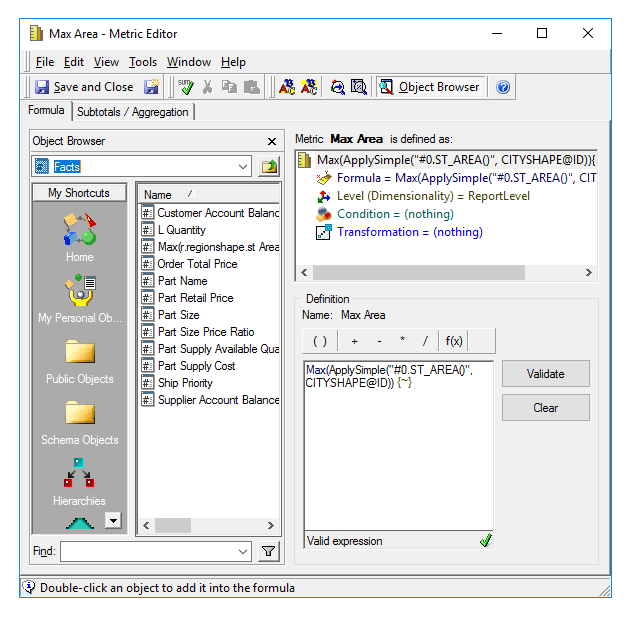Select the Condition = (nothing) row
Screen dimensions: 631x625
click(x=385, y=214)
